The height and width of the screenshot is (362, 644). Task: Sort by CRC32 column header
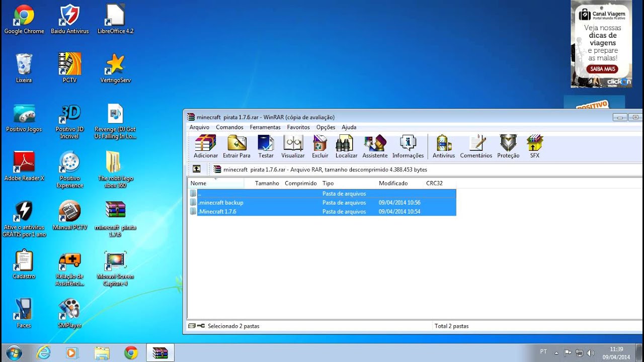(439, 183)
